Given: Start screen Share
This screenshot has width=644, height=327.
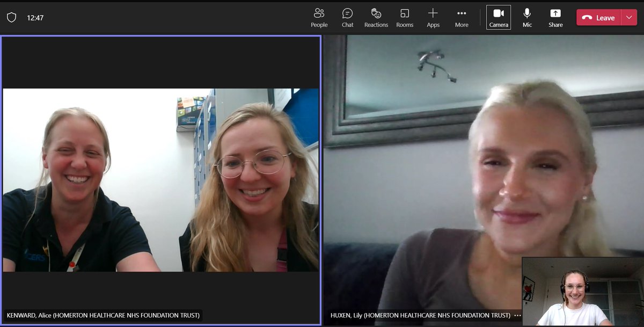Looking at the screenshot, I should [x=555, y=17].
